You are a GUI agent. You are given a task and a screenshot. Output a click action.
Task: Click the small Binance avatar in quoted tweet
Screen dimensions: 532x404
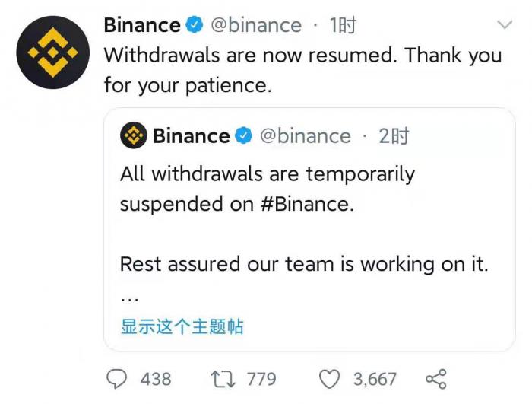(x=134, y=136)
